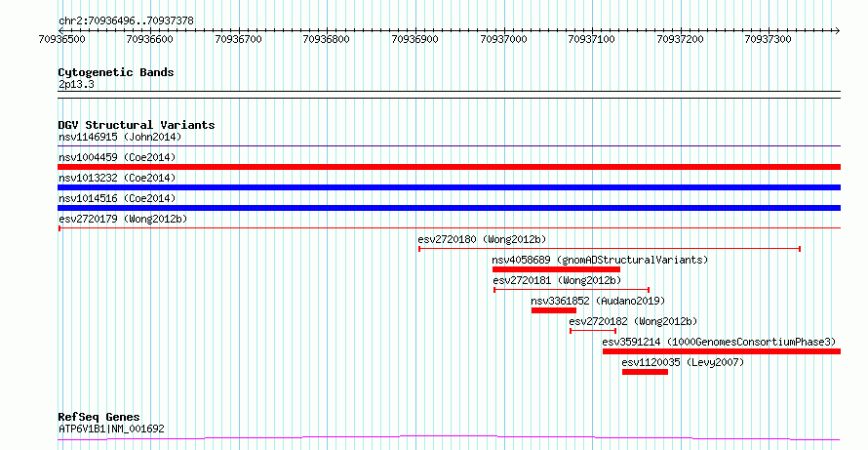Screen dimensions: 868x450
Task: Open the esv2720181 (Wong2012b) label
Action: [557, 280]
